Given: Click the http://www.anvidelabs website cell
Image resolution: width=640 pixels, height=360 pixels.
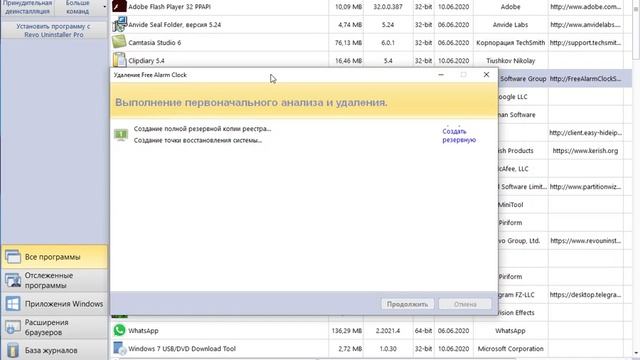Looking at the screenshot, I should tap(585, 24).
